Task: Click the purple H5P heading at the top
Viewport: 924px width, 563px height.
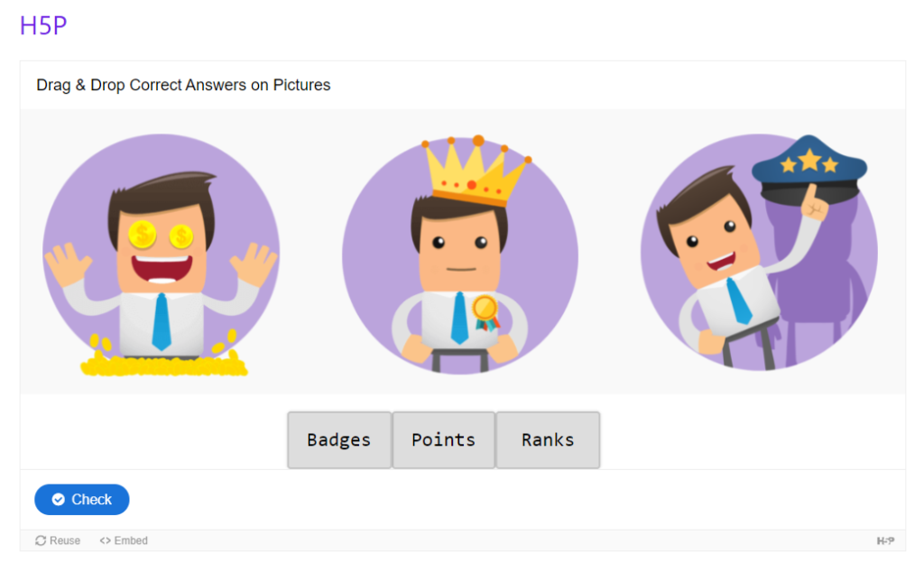Action: (x=43, y=26)
